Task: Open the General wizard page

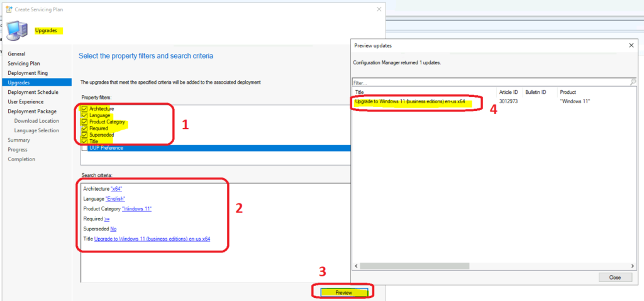Action: (16, 54)
